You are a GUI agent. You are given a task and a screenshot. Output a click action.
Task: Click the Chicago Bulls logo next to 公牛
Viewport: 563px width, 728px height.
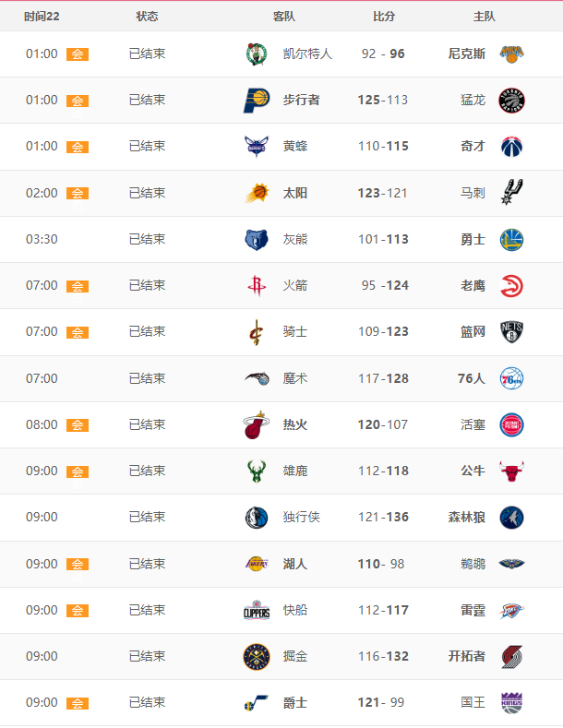511,471
